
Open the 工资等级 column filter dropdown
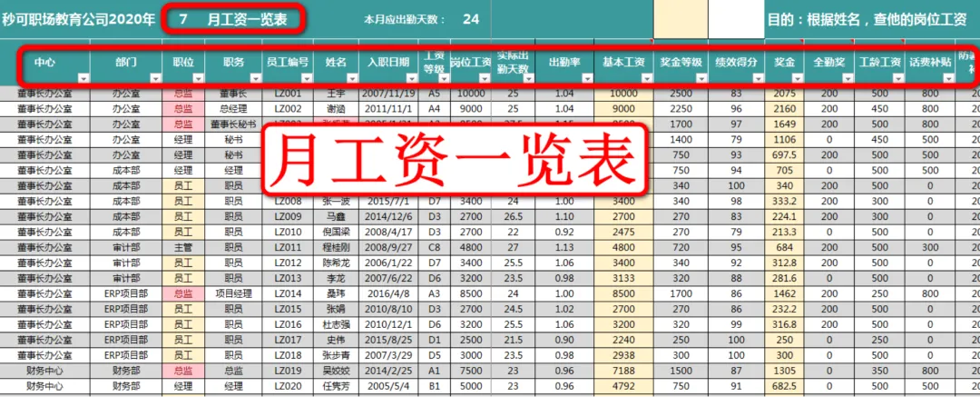(442, 78)
